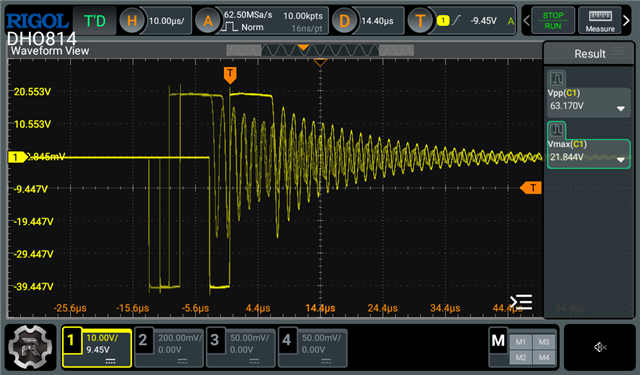Select the orange trigger position T marker
Image resolution: width=640 pixels, height=375 pixels.
[x=230, y=75]
